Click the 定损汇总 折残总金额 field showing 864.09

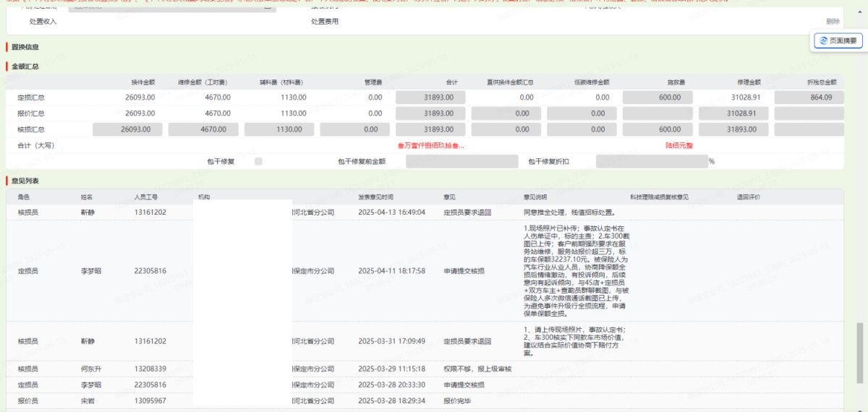coord(809,97)
